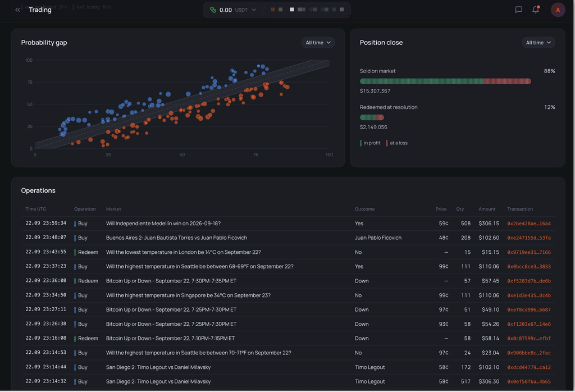Open Probability gap All time dropdown
This screenshot has height=392, width=575.
(318, 43)
